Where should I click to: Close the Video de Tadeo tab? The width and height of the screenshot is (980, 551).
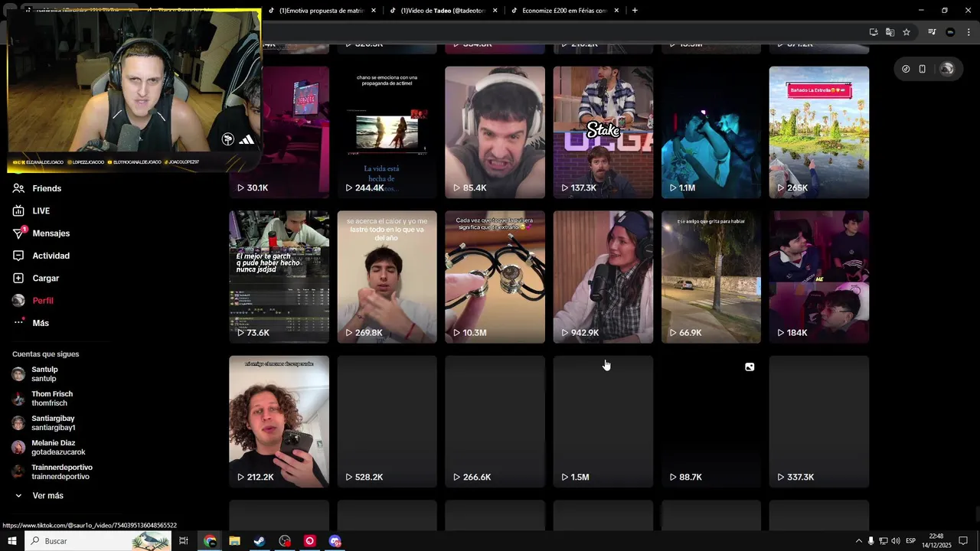click(495, 11)
